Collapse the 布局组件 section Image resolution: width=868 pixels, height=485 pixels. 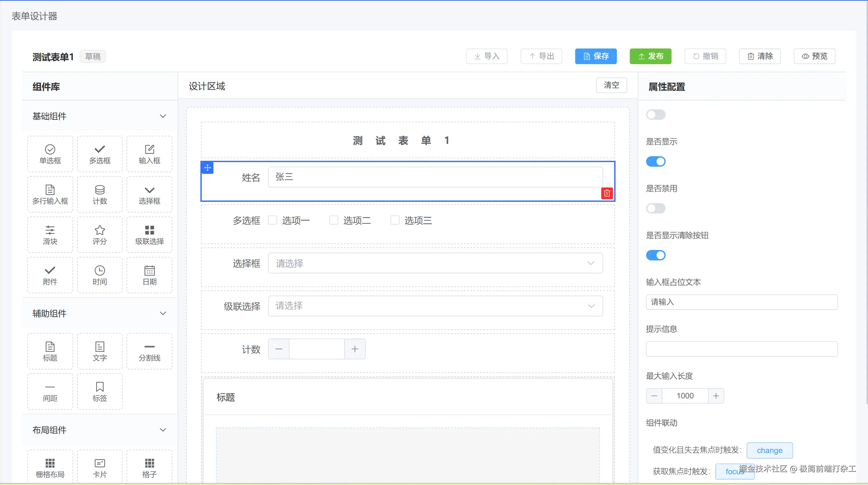[100, 430]
